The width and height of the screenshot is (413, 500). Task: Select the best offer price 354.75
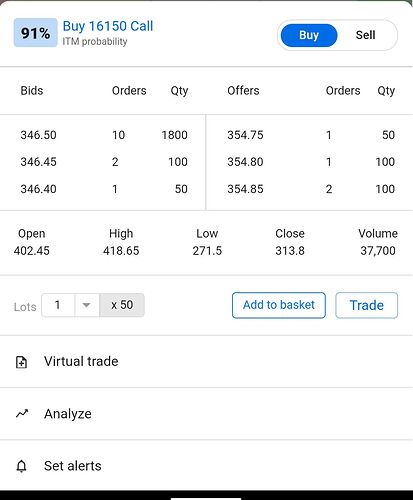click(245, 135)
